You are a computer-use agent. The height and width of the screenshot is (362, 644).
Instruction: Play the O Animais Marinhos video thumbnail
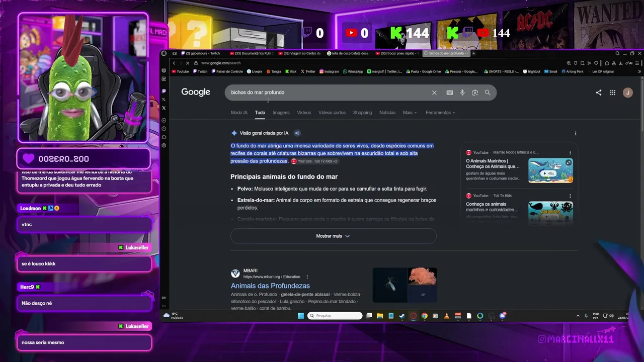550,170
